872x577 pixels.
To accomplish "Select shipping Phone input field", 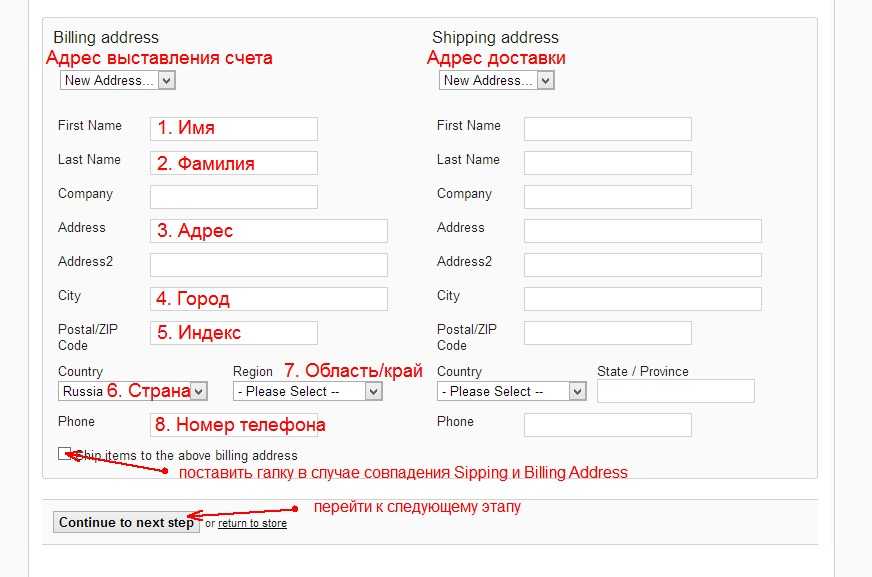I will click(x=607, y=425).
